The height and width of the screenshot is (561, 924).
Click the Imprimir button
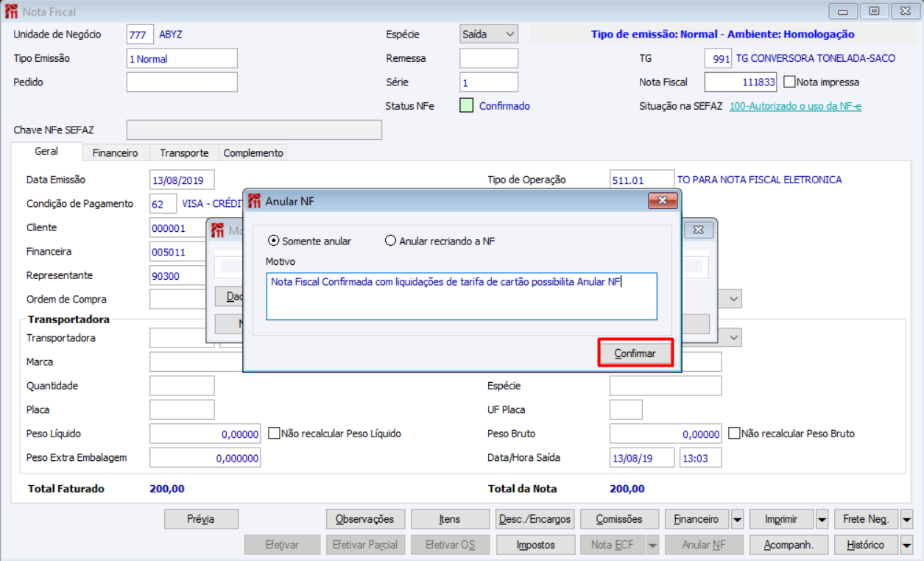pyautogui.click(x=781, y=519)
